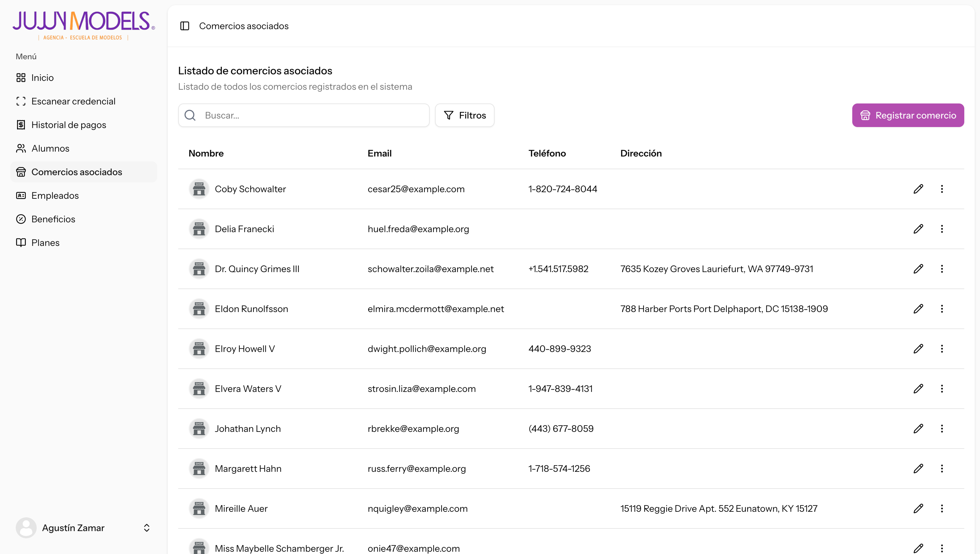Toggle the sidebar panel icon
Screen dimensions: 980x554
tap(185, 26)
